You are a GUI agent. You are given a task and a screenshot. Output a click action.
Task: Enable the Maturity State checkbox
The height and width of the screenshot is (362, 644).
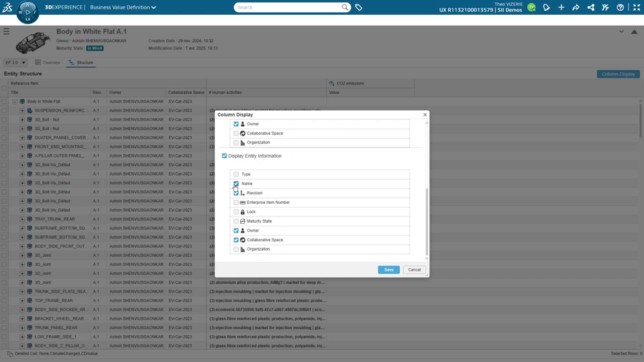tap(236, 221)
